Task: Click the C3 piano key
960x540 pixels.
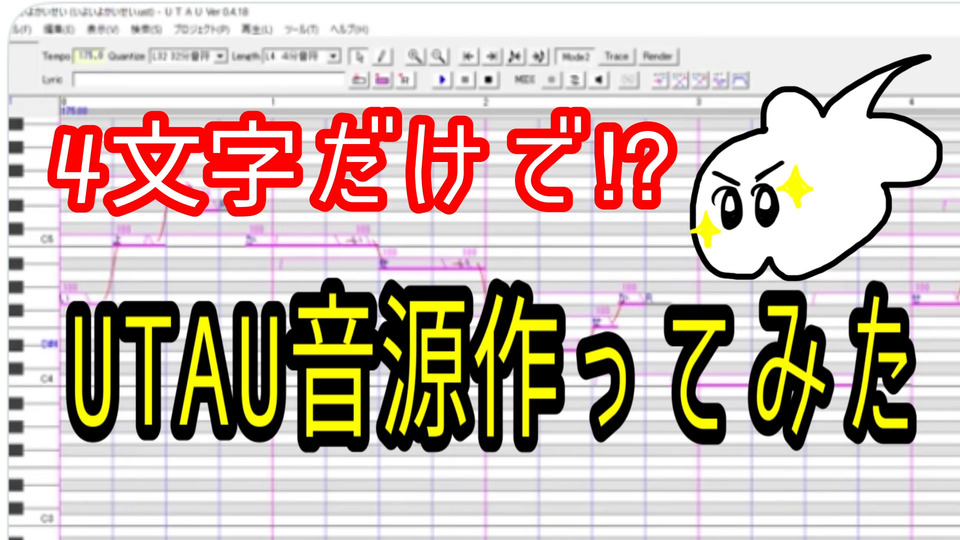Action: (34, 519)
